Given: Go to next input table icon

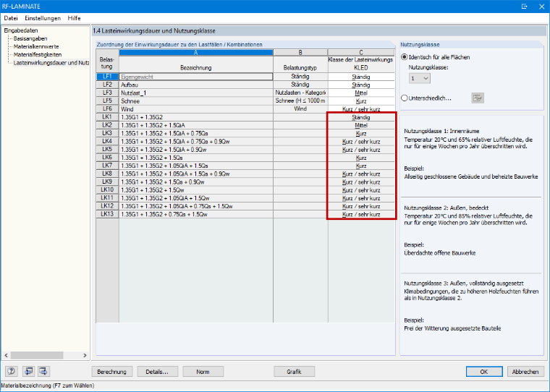Looking at the screenshot, I should tap(43, 371).
